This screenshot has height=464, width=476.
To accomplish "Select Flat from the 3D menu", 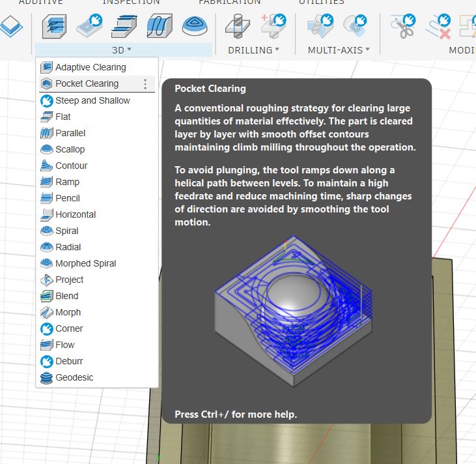I will click(96, 117).
